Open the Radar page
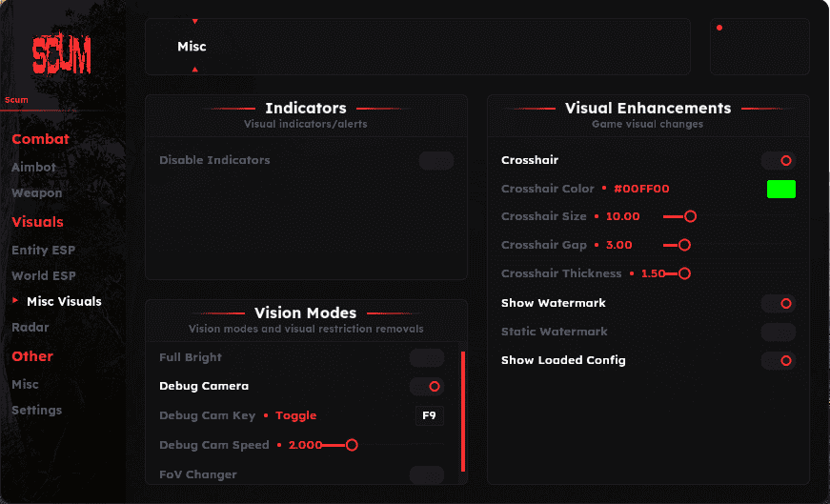This screenshot has height=504, width=830. tap(30, 327)
